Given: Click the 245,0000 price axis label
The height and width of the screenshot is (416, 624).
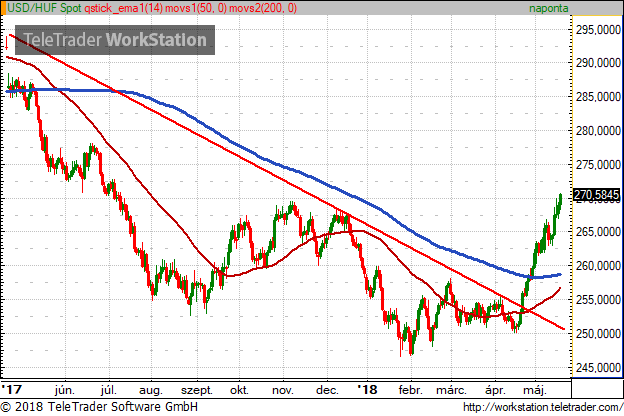Looking at the screenshot, I should 598,367.
